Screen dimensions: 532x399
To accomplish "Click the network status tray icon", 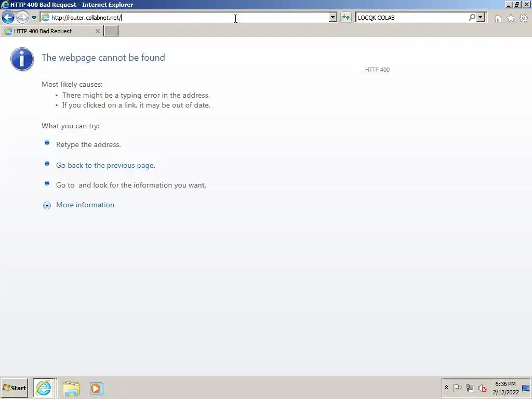I will pyautogui.click(x=470, y=388).
